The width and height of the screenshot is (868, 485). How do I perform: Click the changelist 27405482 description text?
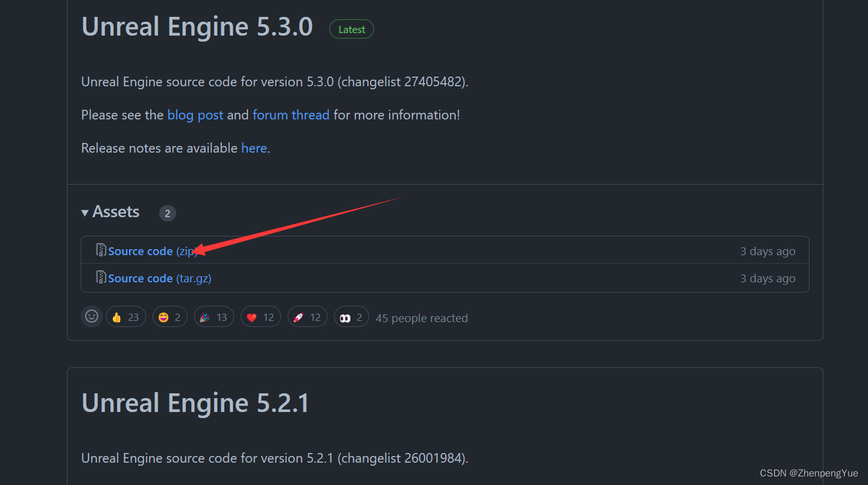pos(275,81)
